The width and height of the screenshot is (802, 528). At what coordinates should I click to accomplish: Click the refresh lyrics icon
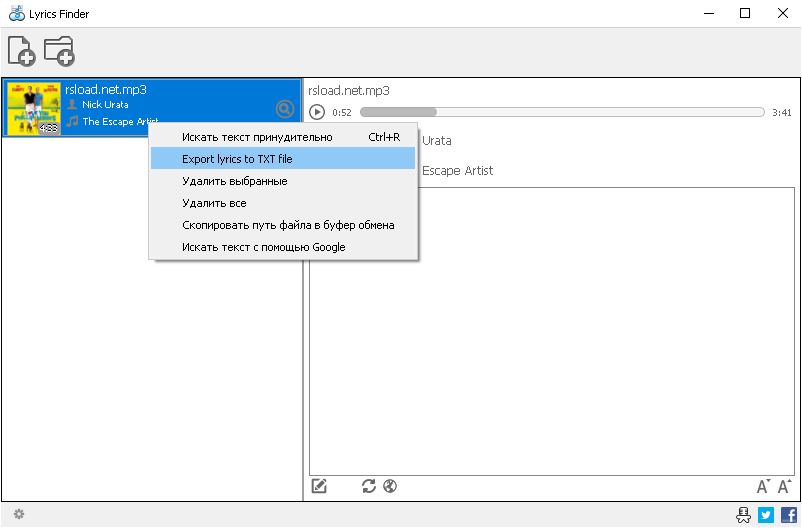[369, 486]
